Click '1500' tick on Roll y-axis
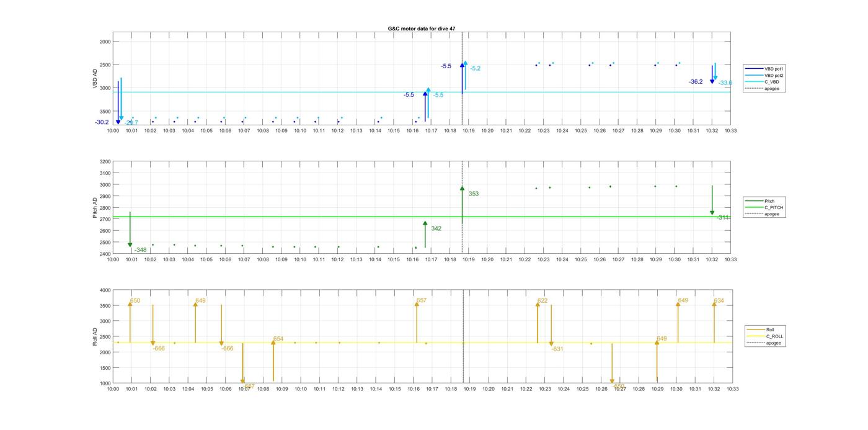This screenshot has width=868, height=430. point(105,367)
